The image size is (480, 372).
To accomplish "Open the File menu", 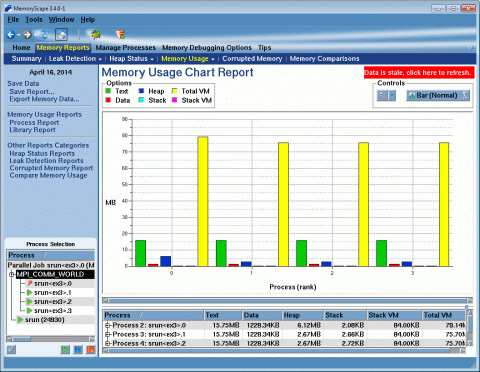I will point(13,20).
